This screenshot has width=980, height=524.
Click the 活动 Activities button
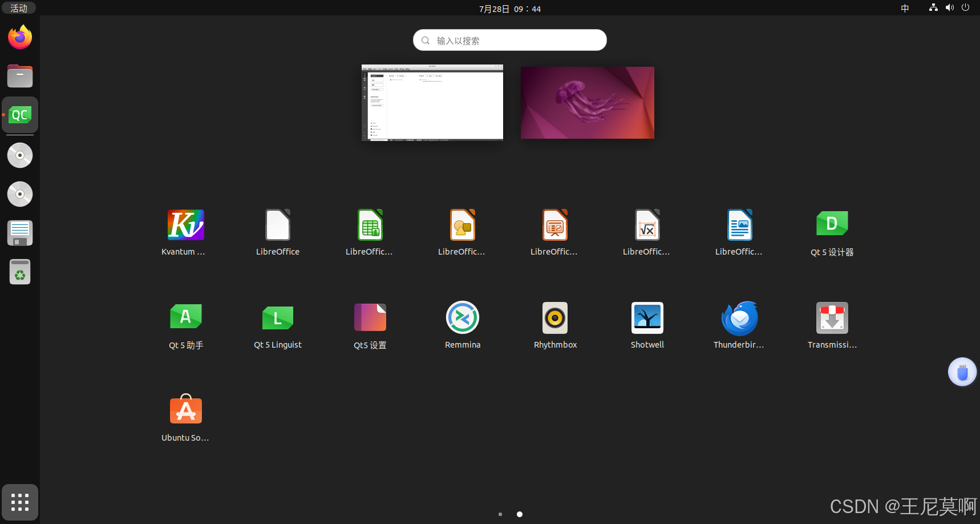click(19, 8)
